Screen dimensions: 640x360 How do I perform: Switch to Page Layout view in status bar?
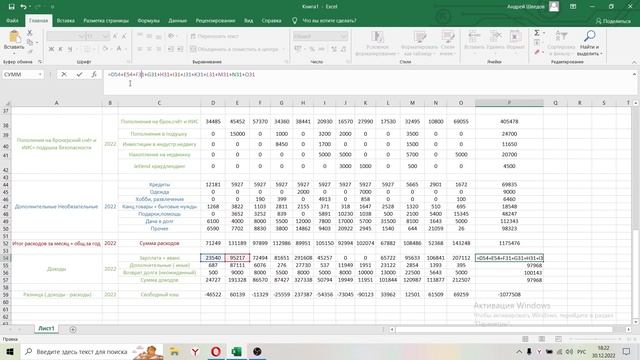pos(542,339)
